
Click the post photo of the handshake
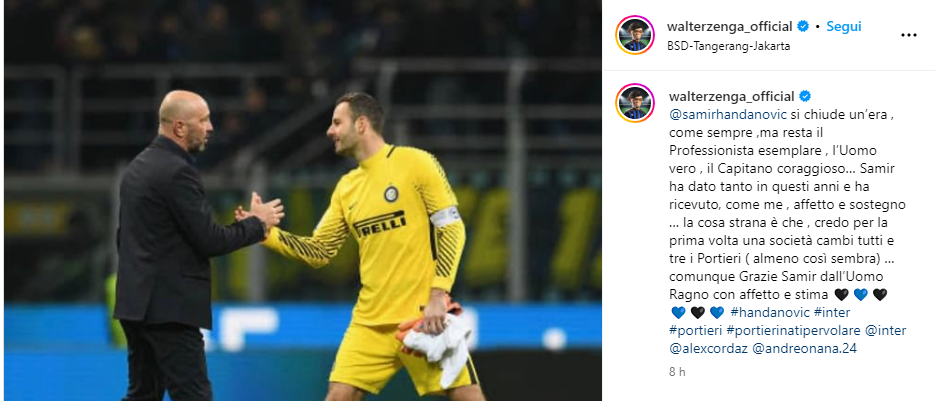[302, 200]
